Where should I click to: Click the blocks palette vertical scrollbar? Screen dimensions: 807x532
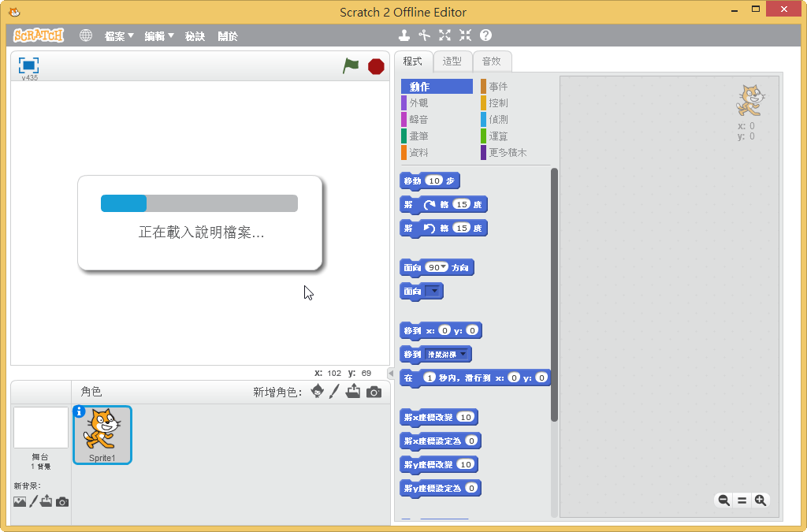(x=554, y=295)
